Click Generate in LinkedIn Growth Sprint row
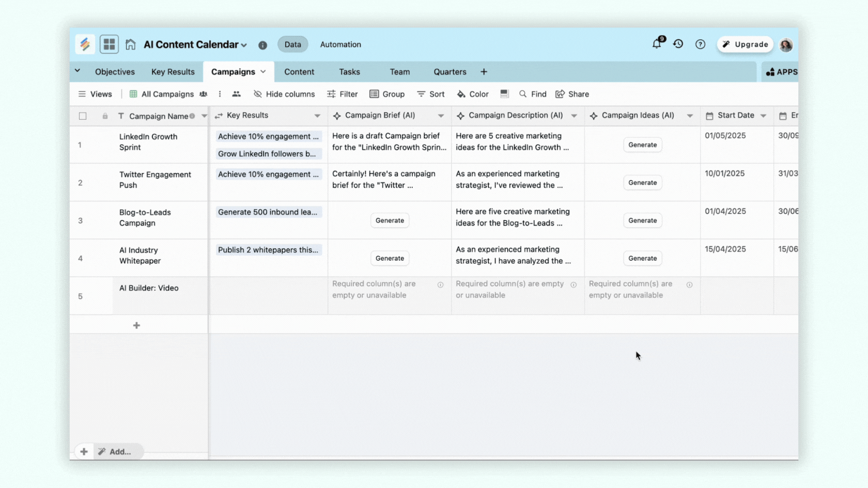Screen dimensions: 868x488 coord(642,145)
